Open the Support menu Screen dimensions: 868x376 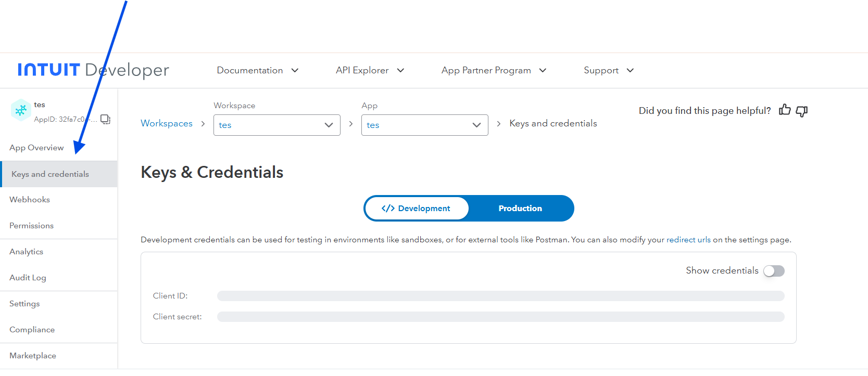pyautogui.click(x=608, y=70)
